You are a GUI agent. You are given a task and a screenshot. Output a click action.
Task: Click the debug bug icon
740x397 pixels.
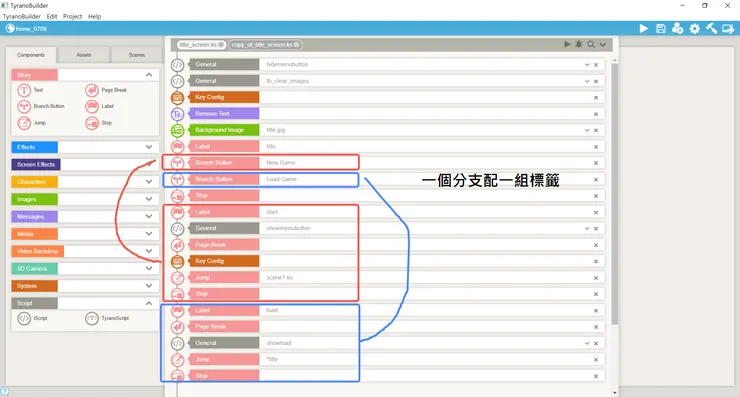[579, 44]
